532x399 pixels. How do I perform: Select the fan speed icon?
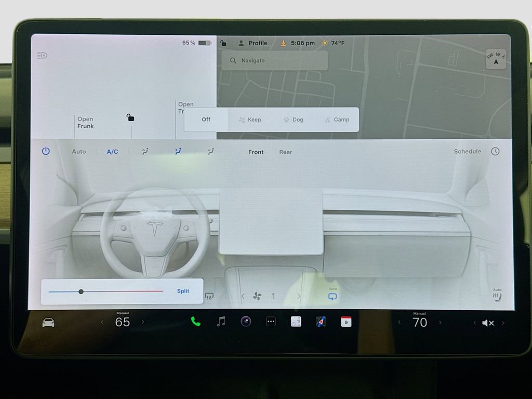(x=258, y=296)
